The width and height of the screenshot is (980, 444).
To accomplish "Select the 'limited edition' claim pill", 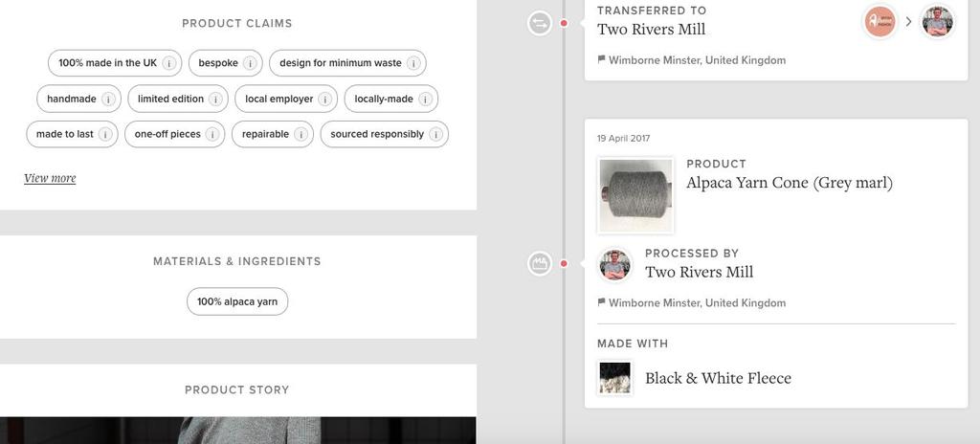I will pyautogui.click(x=178, y=99).
